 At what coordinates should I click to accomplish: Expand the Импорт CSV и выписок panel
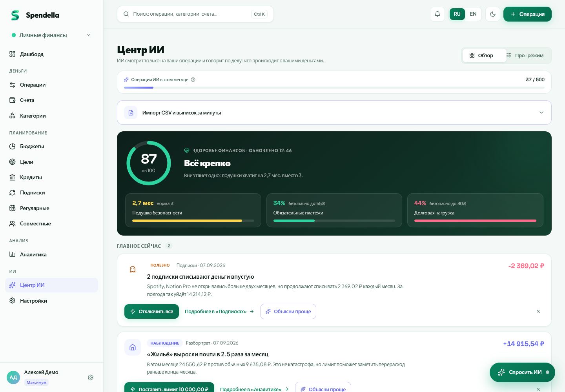pyautogui.click(x=334, y=113)
